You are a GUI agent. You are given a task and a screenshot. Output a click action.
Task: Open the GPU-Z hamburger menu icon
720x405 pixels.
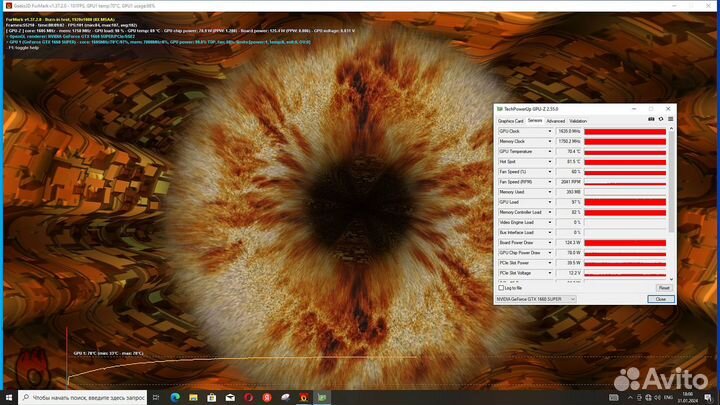(x=668, y=121)
